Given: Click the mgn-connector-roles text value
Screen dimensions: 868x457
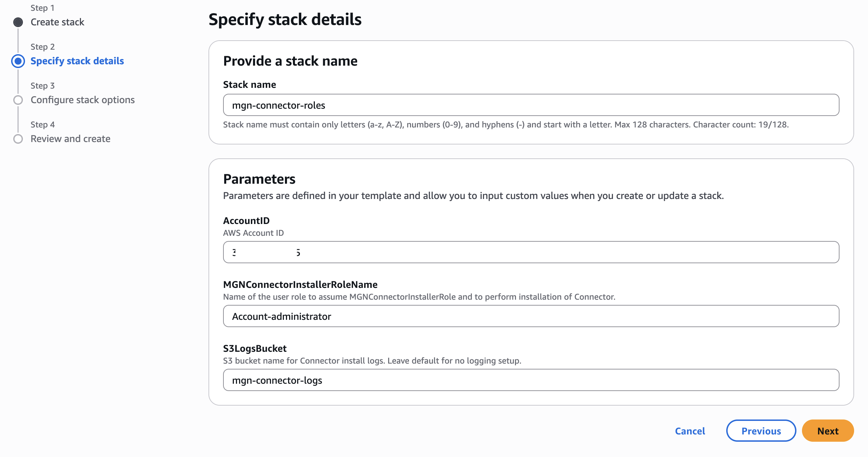Looking at the screenshot, I should click(279, 105).
